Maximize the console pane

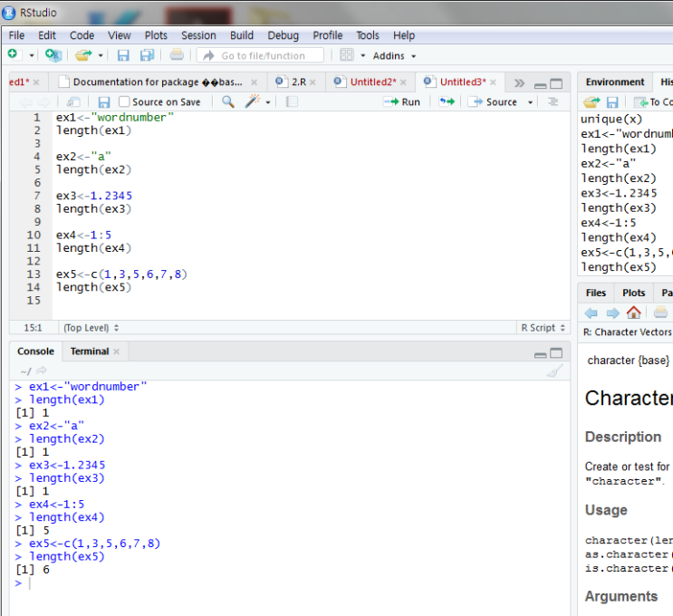click(x=556, y=353)
